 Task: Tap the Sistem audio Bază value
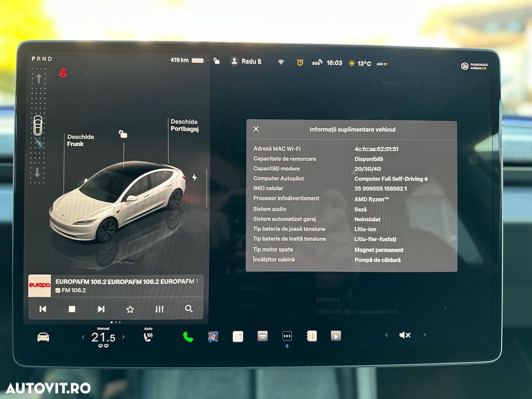pyautogui.click(x=360, y=209)
